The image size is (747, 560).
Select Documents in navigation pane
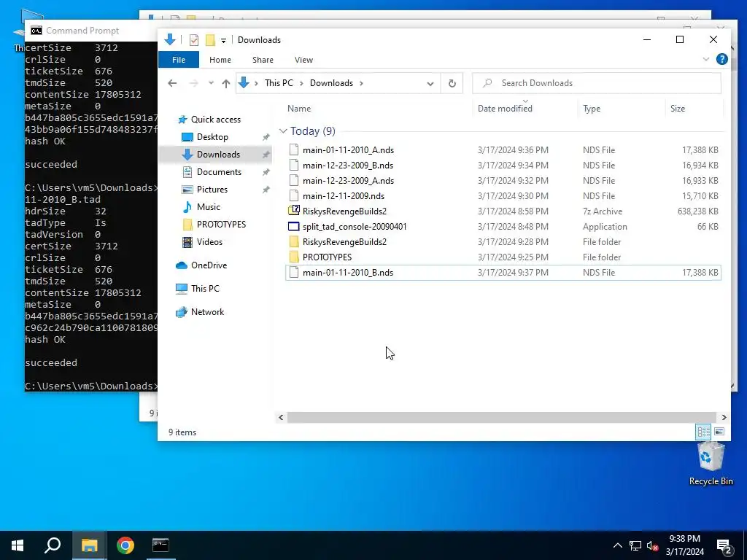(x=219, y=172)
